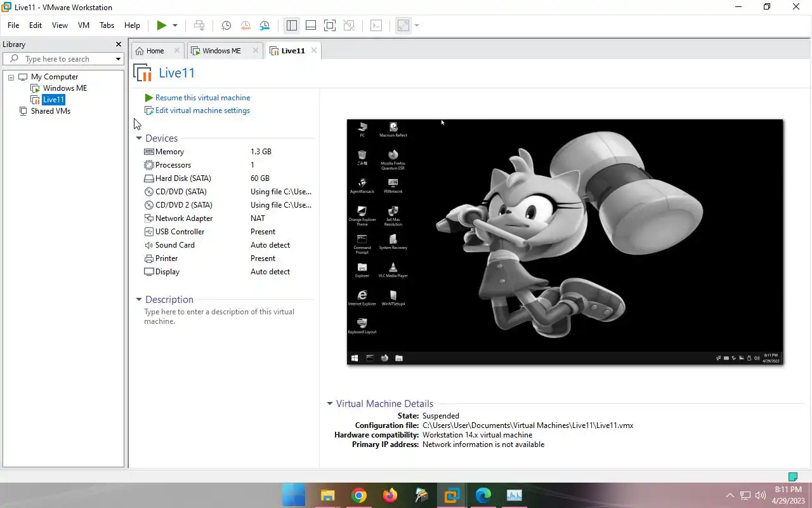Close the Windows ME tab
The image size is (812, 508).
(256, 50)
